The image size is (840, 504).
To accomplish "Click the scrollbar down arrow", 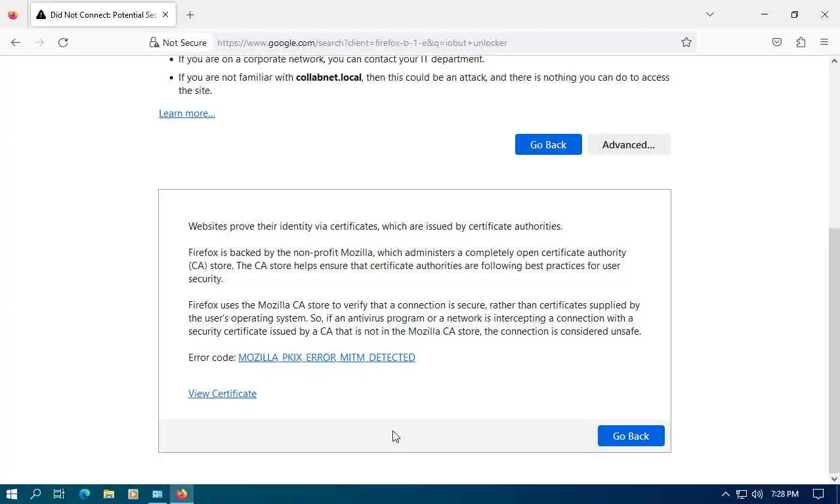I will [834, 478].
